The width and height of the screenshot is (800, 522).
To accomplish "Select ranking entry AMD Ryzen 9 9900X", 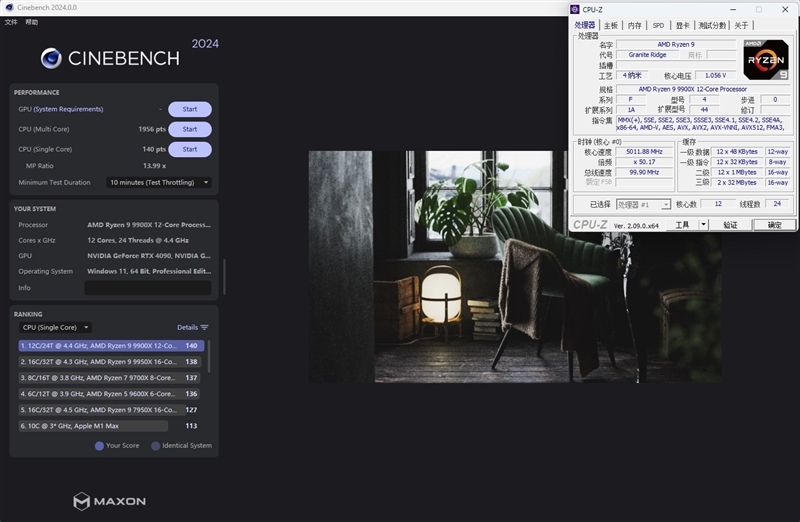I will coord(111,346).
